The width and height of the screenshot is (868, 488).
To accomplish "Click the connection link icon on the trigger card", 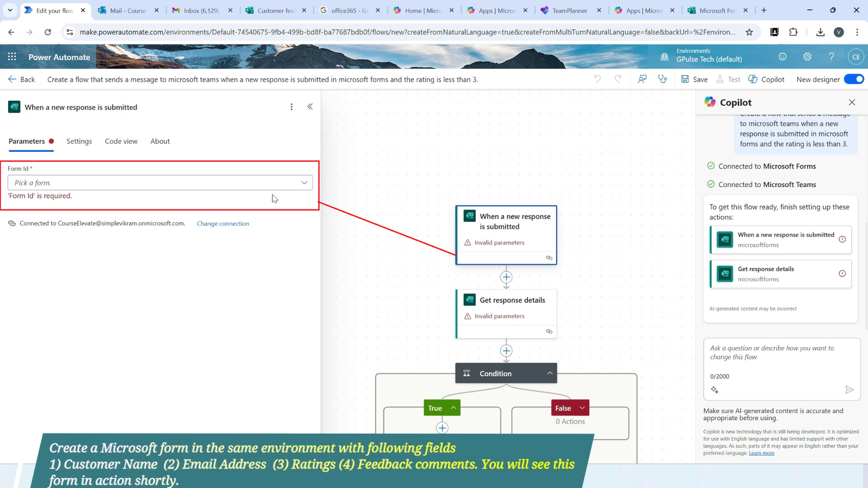I will 549,258.
